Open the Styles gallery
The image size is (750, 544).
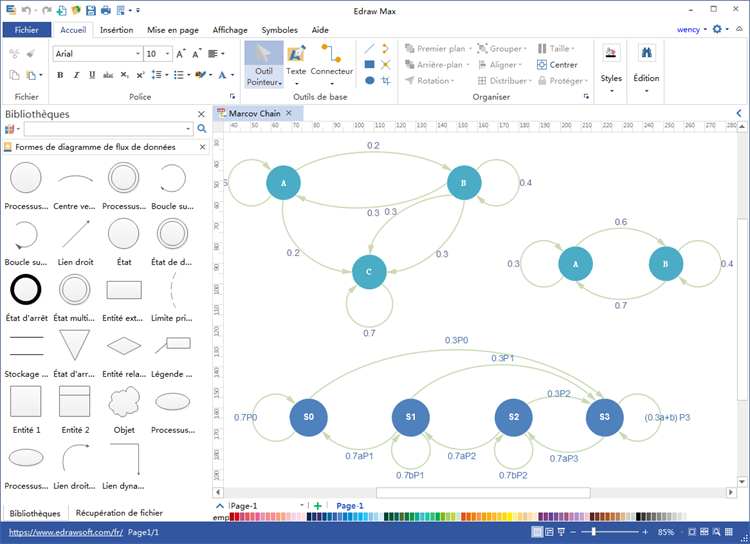pos(611,65)
